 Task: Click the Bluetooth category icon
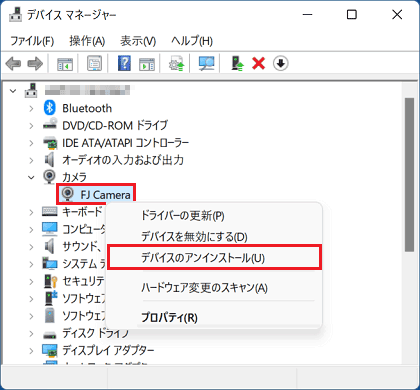click(x=50, y=108)
